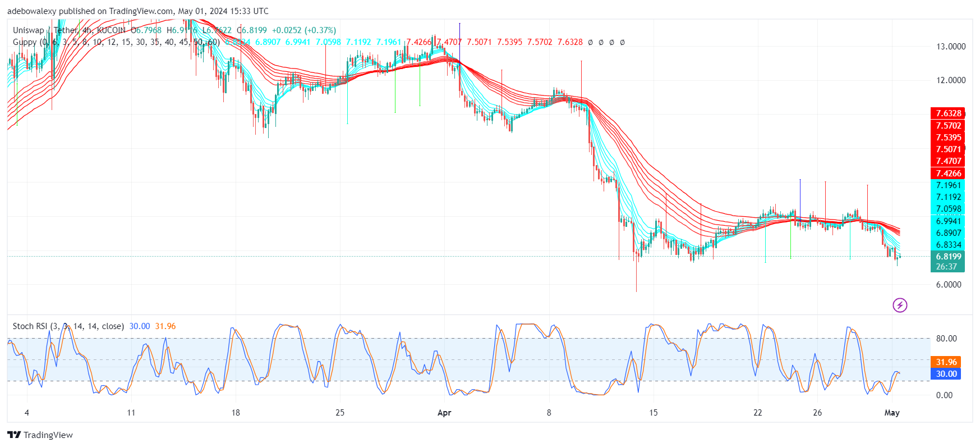Click the 80.00 oscillator axis label
Viewport: 980px width, 447px height.
[946, 339]
